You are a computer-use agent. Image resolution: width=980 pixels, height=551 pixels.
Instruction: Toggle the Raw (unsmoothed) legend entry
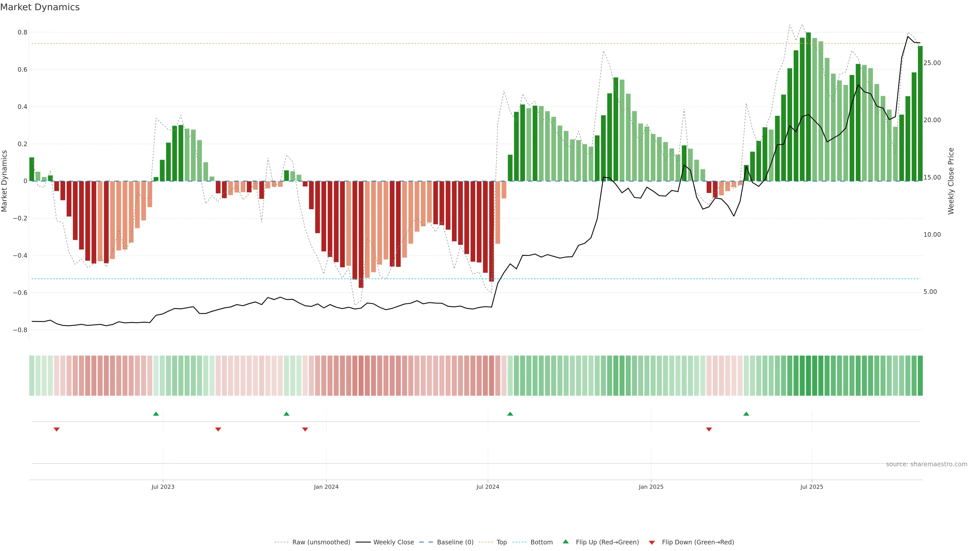click(x=321, y=542)
